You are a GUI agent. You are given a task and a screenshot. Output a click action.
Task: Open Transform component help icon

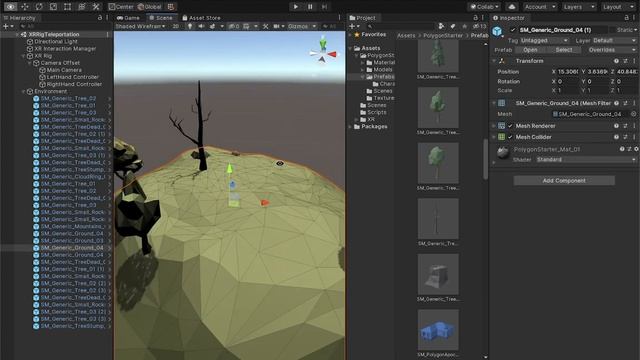tap(616, 61)
